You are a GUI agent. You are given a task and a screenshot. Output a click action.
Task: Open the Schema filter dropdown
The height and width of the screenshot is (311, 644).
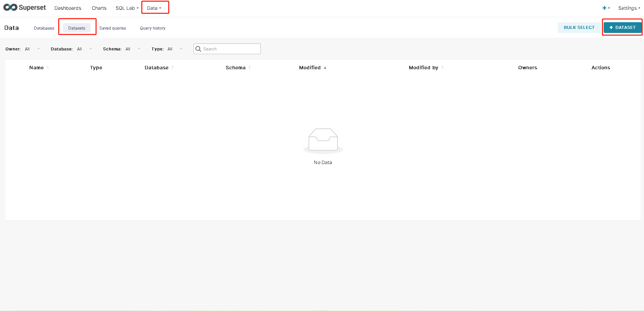[x=133, y=49]
